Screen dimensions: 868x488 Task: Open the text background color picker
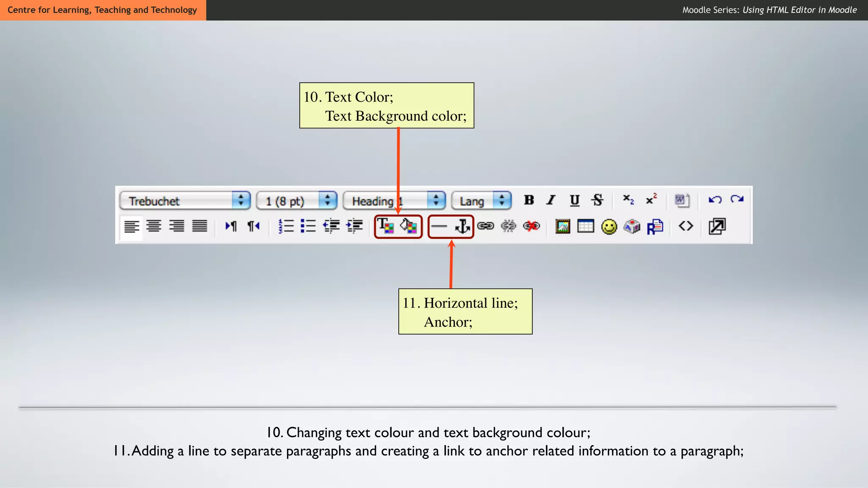click(x=409, y=226)
